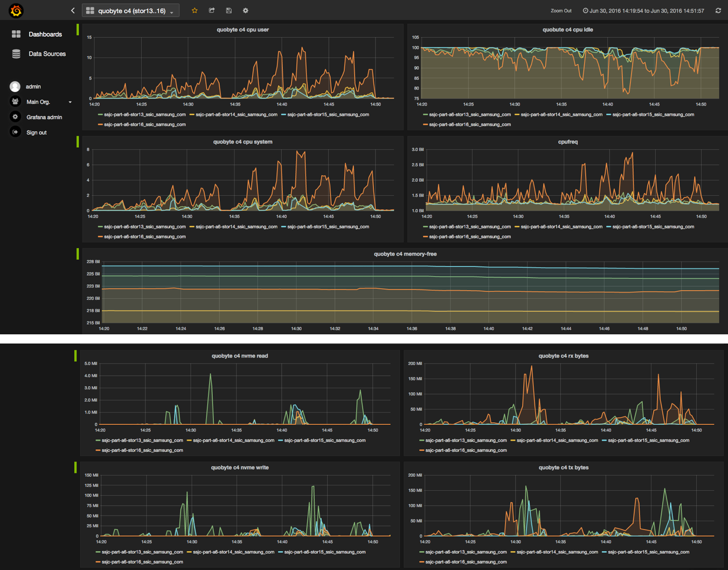Click the color swatch for stor14 in cpu system legend
Viewport: 728px width, 570px height.
coord(191,226)
